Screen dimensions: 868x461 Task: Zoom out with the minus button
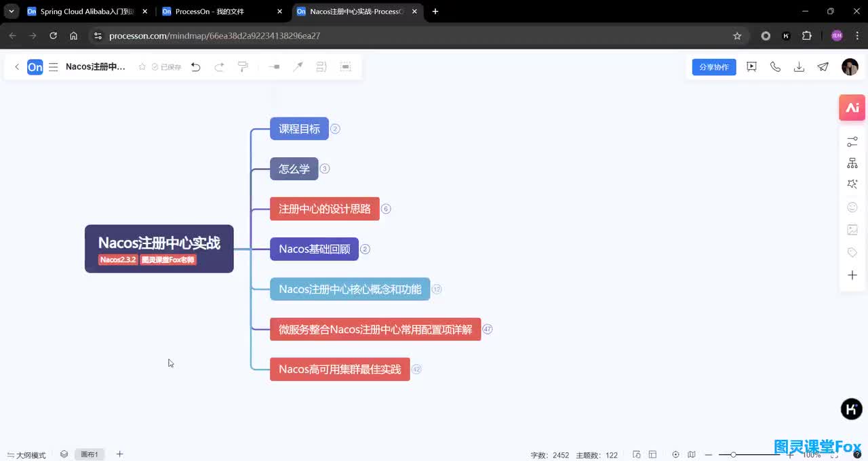coord(709,455)
